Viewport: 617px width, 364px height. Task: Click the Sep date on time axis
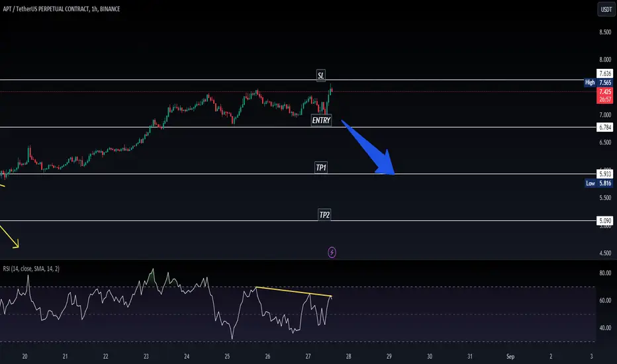point(510,357)
